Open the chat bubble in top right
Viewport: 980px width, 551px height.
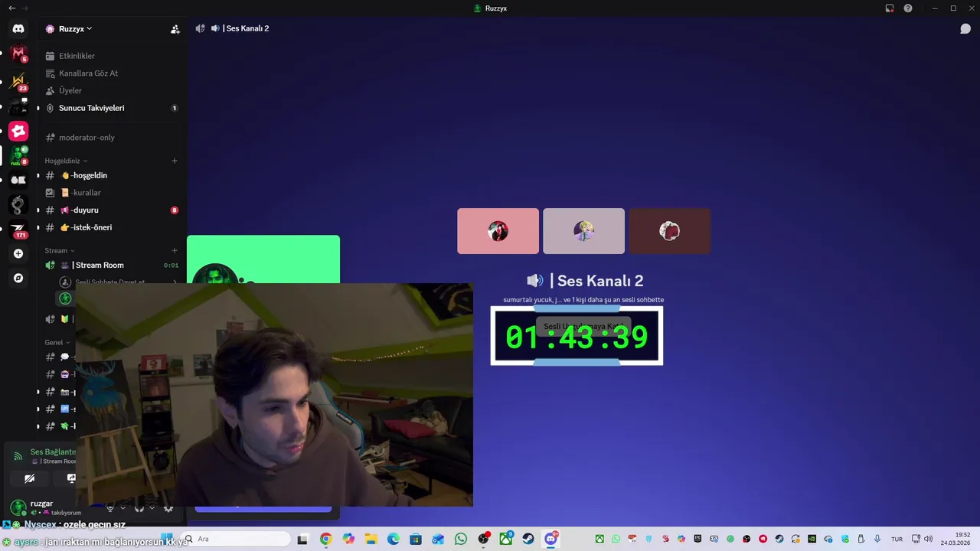pos(965,29)
